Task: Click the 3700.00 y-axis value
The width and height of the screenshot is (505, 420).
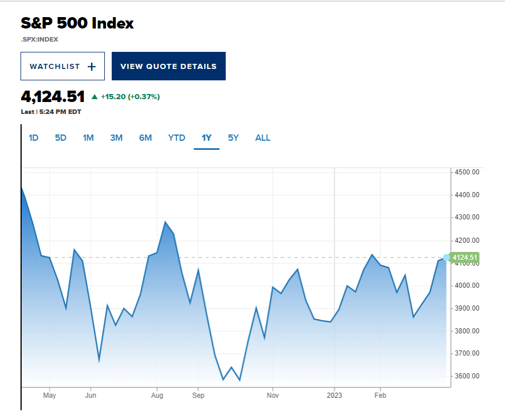Action: (x=467, y=353)
